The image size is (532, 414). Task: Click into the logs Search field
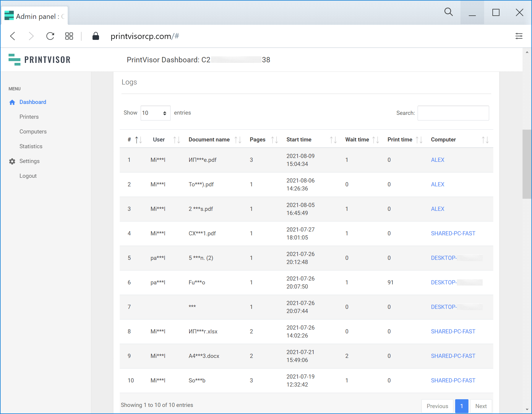[x=453, y=113]
